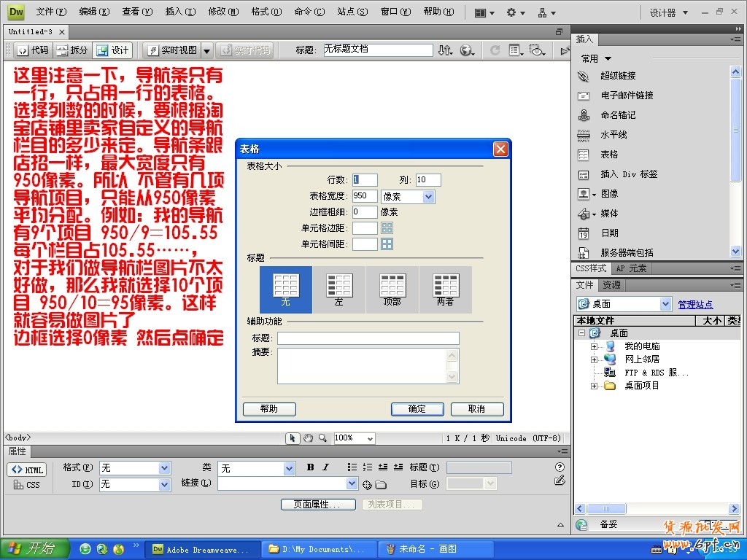Click the Named Anchor icon

point(584,115)
